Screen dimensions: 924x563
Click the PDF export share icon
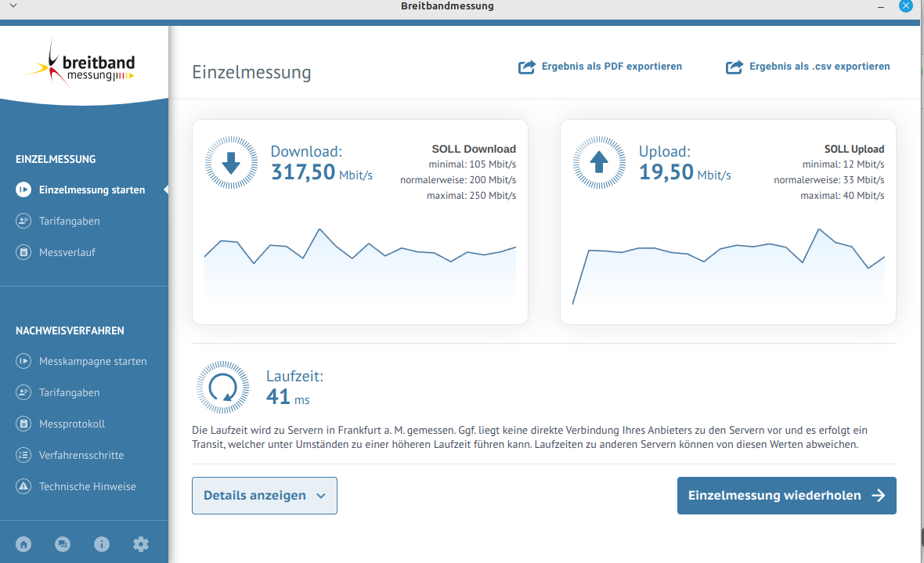tap(527, 67)
